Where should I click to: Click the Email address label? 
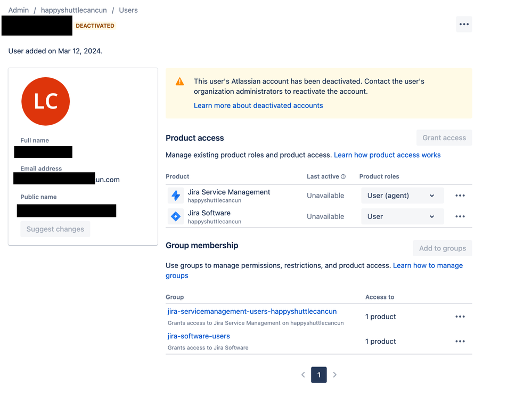41,168
